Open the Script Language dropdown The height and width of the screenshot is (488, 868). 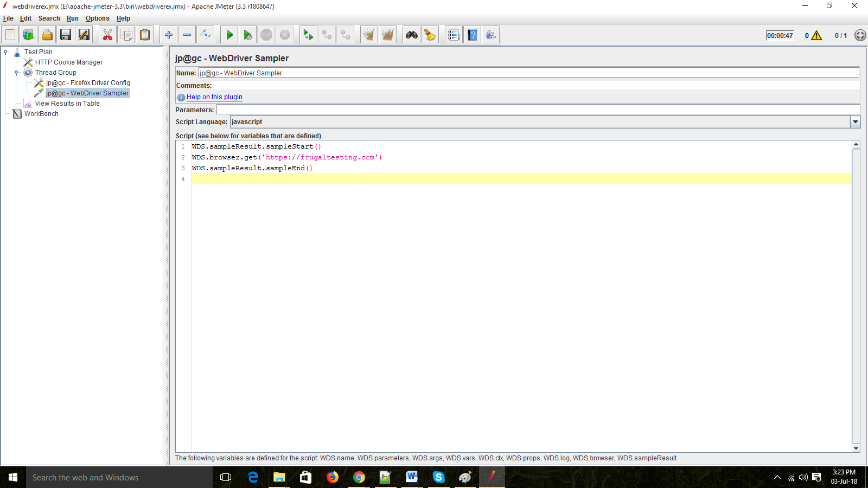(x=856, y=122)
